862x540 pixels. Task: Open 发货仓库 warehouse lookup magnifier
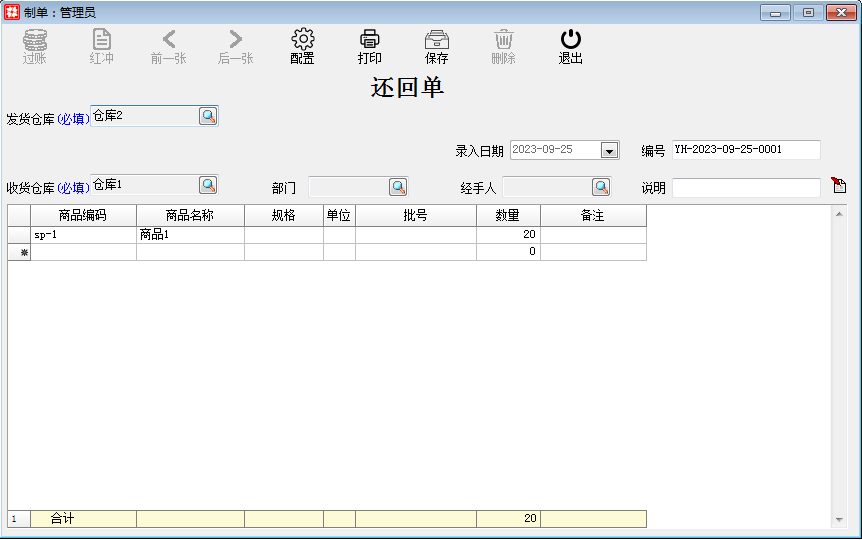pyautogui.click(x=208, y=116)
